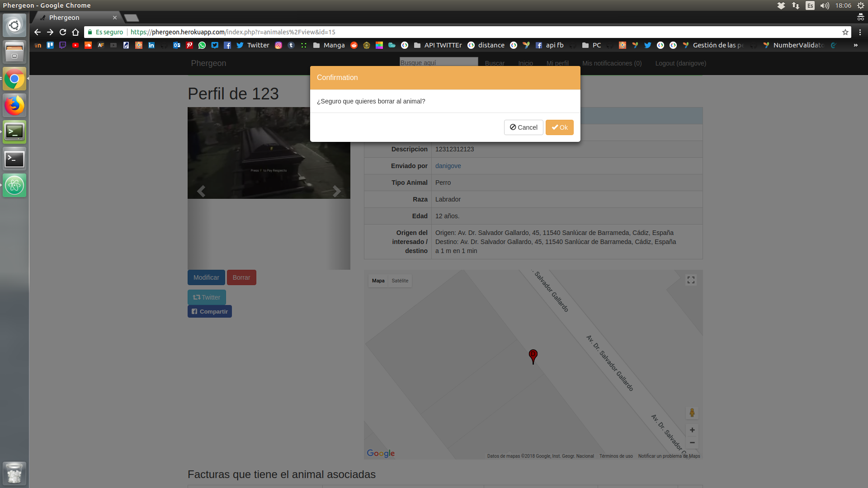Show next carousel image
This screenshot has height=488, width=868.
[337, 191]
